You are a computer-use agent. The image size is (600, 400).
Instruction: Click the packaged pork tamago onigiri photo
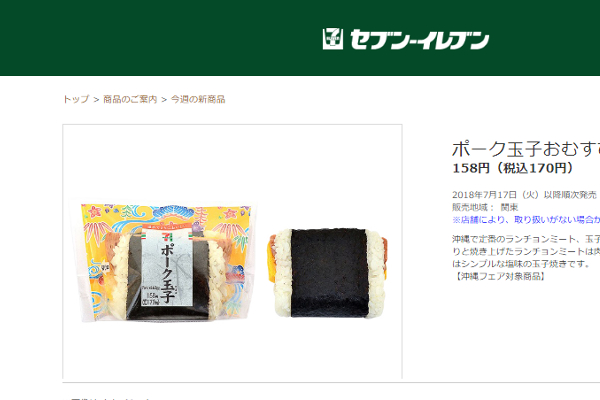tap(165, 262)
